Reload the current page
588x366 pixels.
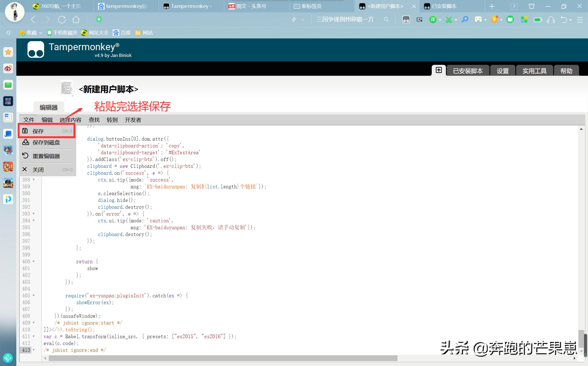pos(62,19)
